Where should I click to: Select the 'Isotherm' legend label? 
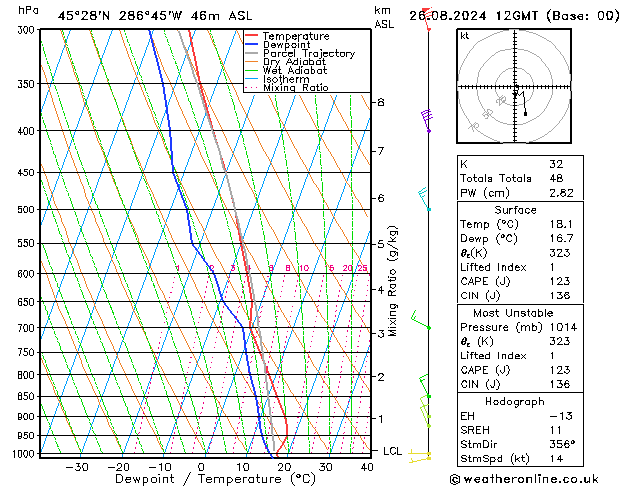pos(286,79)
